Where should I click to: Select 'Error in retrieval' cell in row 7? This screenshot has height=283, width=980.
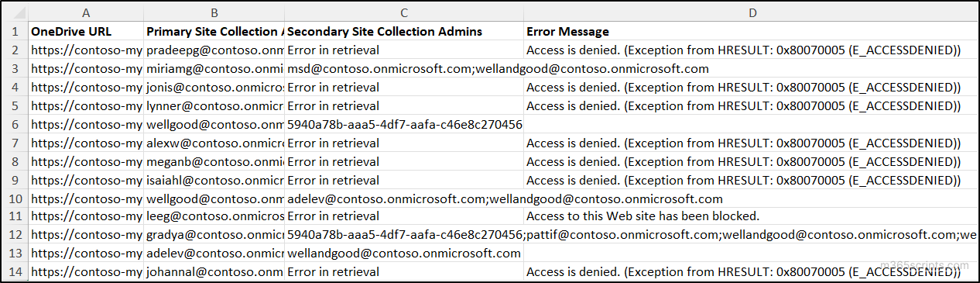click(403, 143)
